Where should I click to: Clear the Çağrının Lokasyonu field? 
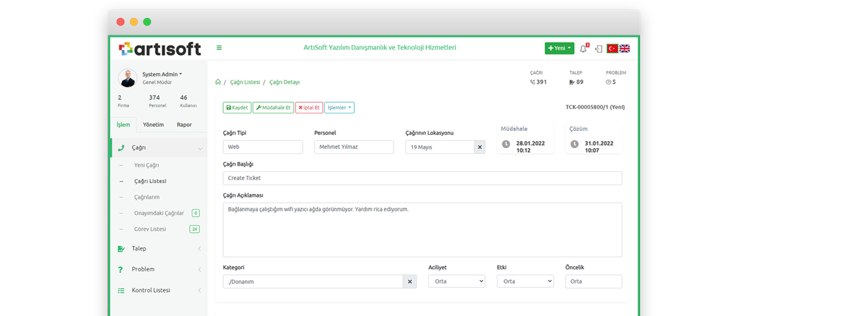(480, 147)
